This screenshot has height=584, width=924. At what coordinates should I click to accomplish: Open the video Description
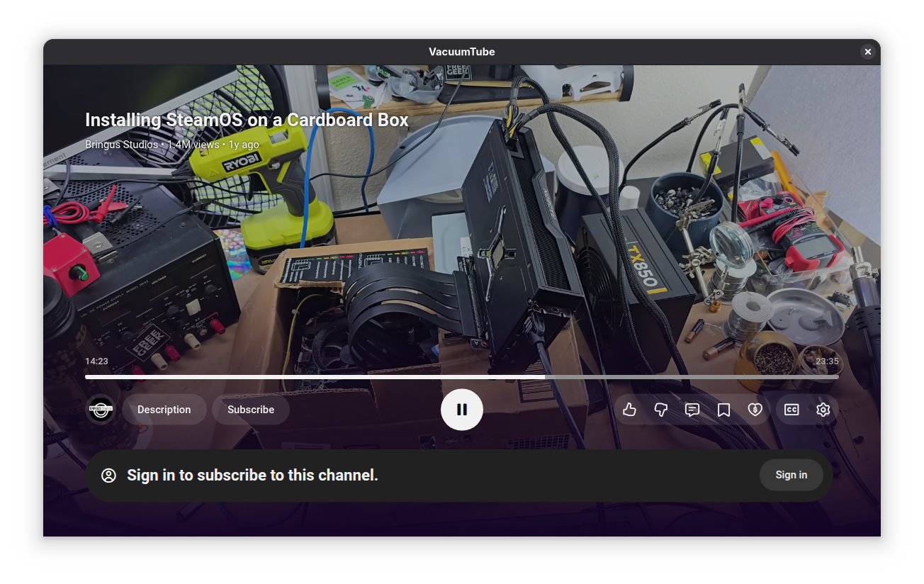tap(164, 410)
